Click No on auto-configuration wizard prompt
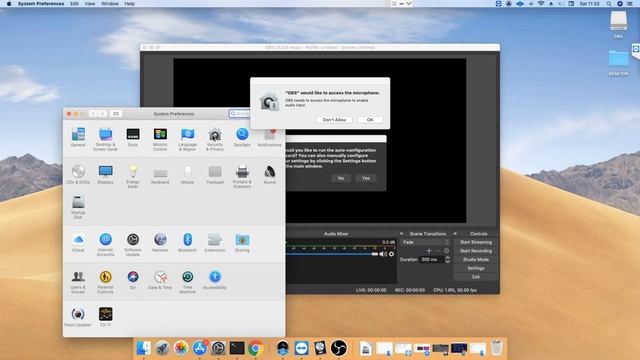The width and height of the screenshot is (640, 360). click(341, 178)
